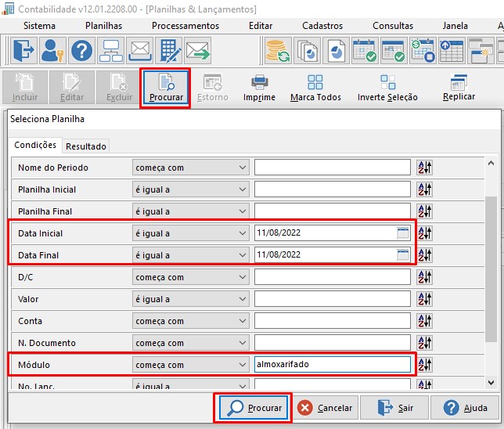Click the Cancelar button
Viewport: 504px width, 429px height.
pos(326,408)
